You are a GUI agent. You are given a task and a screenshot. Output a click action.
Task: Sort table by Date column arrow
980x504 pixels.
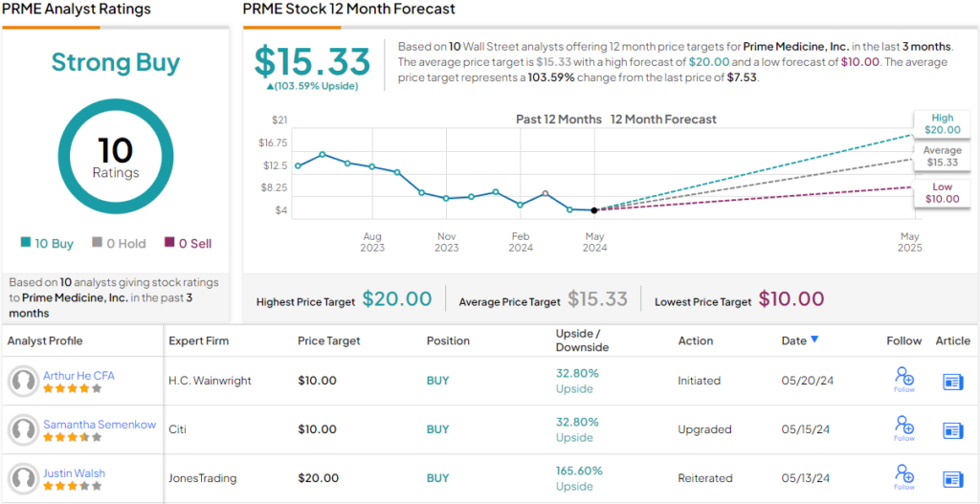[x=814, y=340]
